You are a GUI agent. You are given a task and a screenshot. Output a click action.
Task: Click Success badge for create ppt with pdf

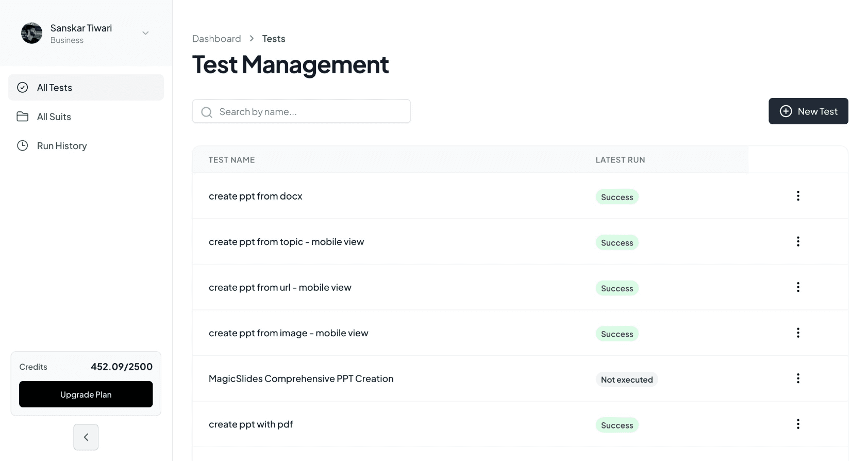(617, 425)
